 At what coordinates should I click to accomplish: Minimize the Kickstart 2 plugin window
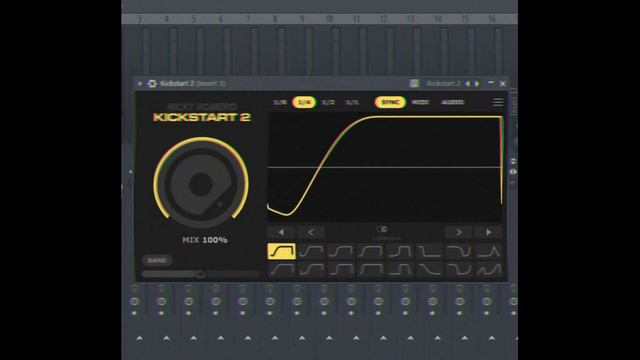pyautogui.click(x=491, y=83)
